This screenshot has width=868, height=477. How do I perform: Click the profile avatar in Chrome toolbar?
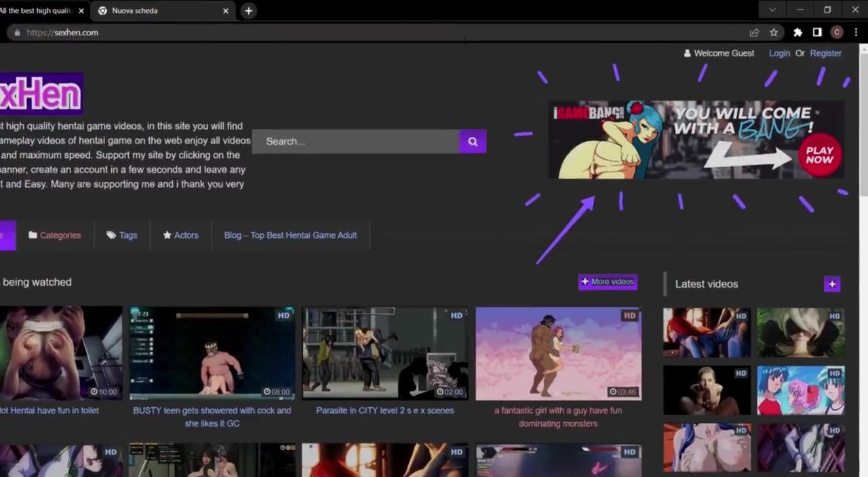coord(837,33)
